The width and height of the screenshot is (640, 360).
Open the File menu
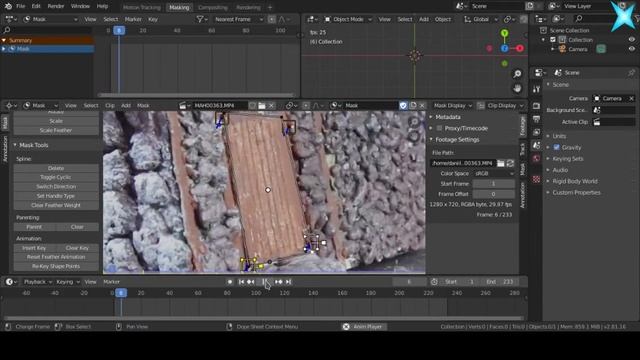(20, 7)
